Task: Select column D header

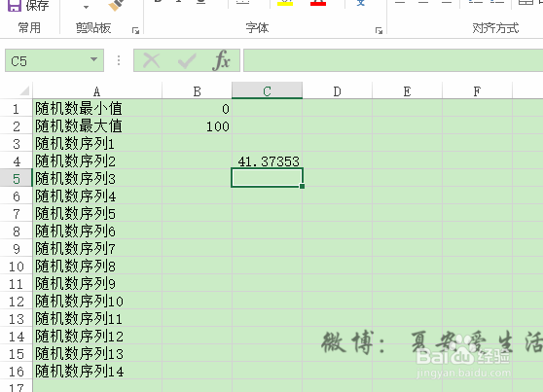Action: click(338, 91)
